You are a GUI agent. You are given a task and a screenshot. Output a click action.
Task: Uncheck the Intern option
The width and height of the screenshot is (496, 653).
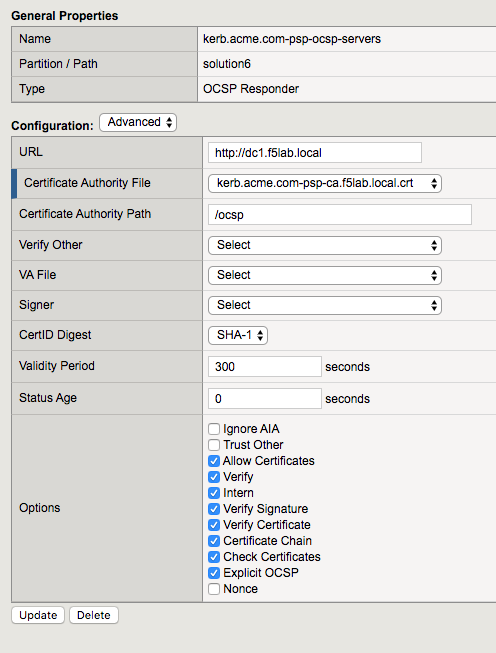(214, 493)
